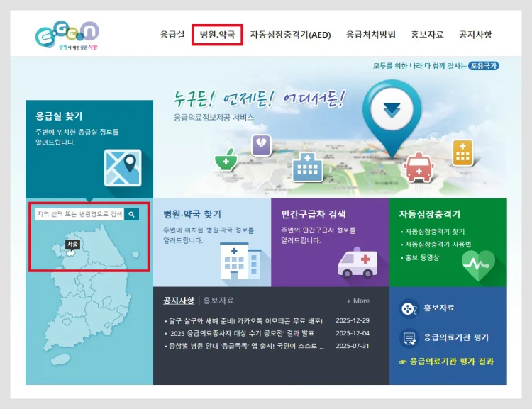Open 자동심장충격기 사용법 link
Screen dimensions: 532x409
(438, 245)
